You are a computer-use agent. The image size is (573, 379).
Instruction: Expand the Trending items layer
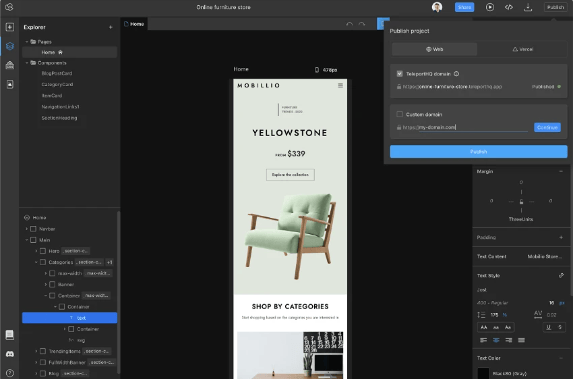pyautogui.click(x=36, y=351)
